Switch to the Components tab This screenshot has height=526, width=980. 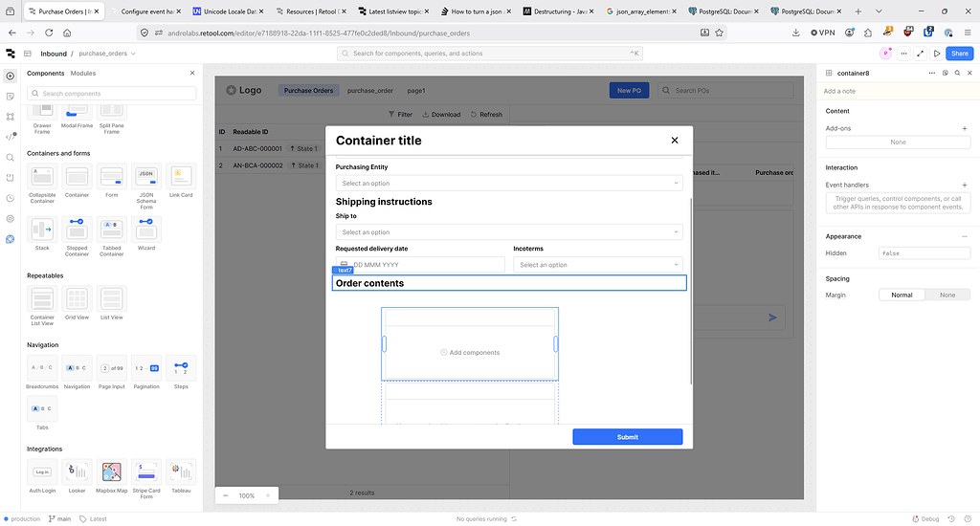[x=46, y=73]
